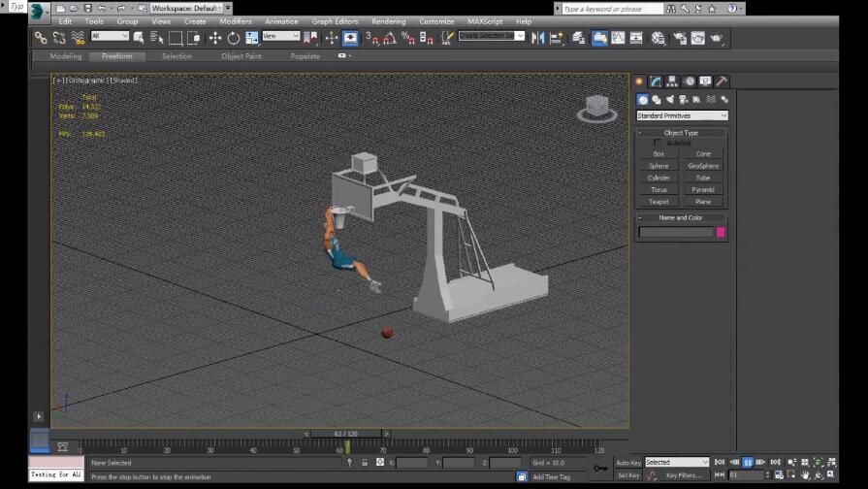Image resolution: width=868 pixels, height=489 pixels.
Task: Click the GeoSphere primitive button
Action: tap(703, 166)
